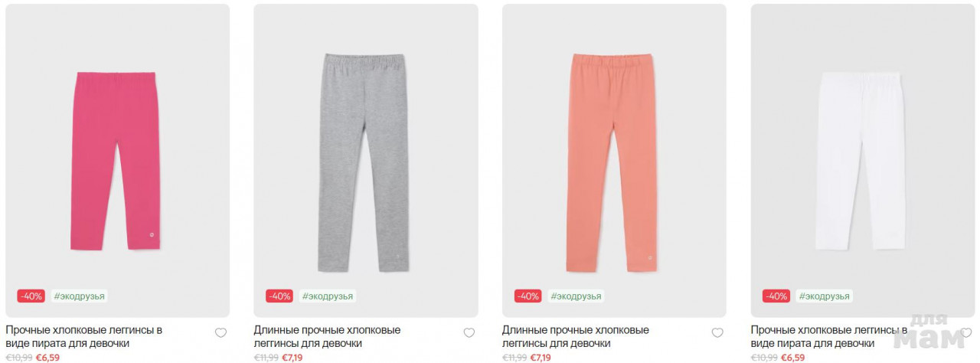Select the -40% label on white leggings

(x=776, y=296)
